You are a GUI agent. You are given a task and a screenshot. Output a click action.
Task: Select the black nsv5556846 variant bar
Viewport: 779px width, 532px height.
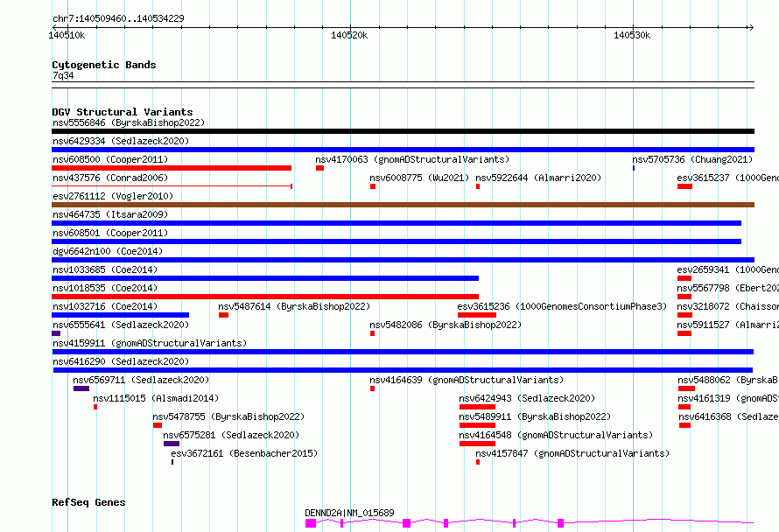[403, 131]
